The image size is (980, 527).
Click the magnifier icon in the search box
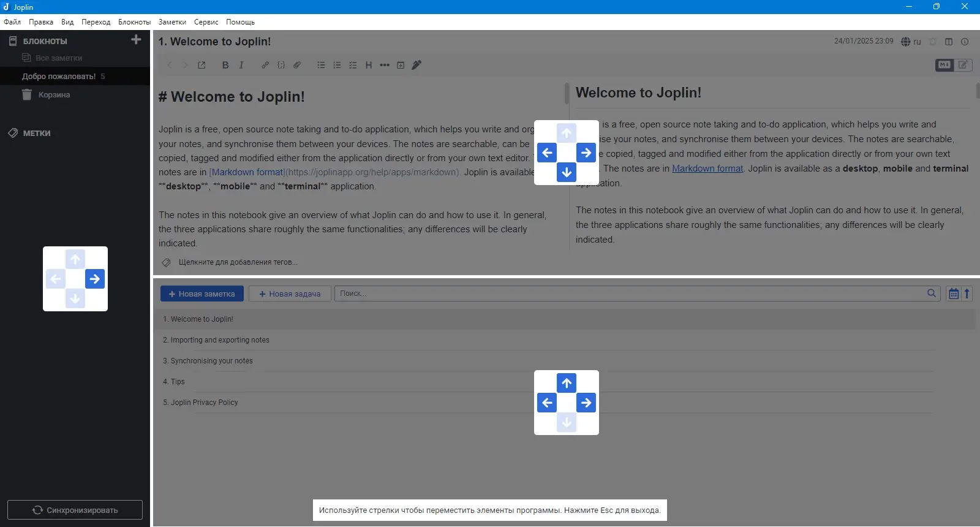(932, 294)
